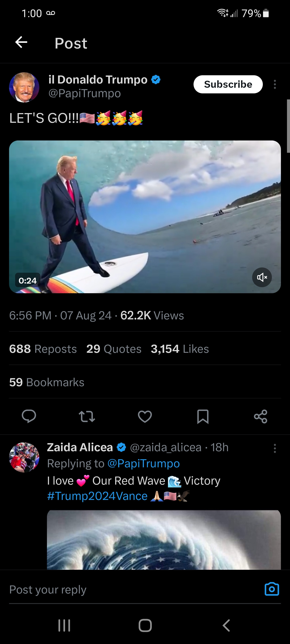Tap the camera icon in reply bar
290x644 pixels.
[x=272, y=589]
